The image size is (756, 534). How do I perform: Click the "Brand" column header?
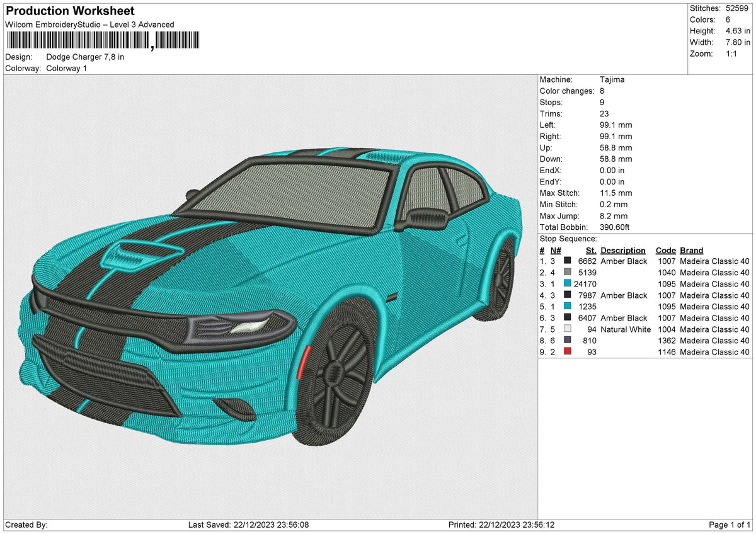click(692, 251)
